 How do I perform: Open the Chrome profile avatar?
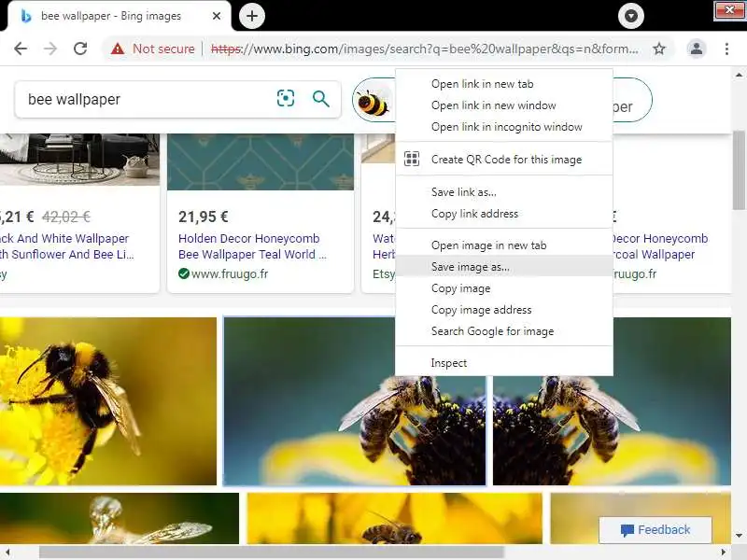696,49
